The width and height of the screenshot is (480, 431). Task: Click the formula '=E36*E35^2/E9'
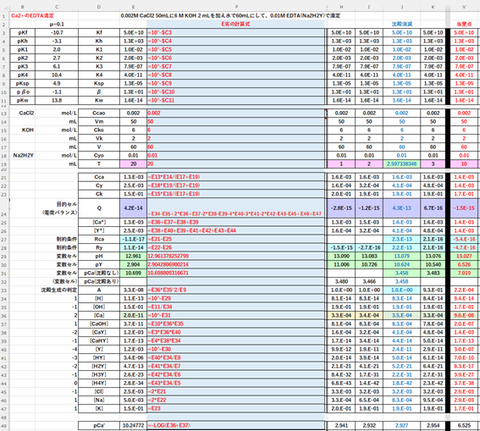click(236, 290)
